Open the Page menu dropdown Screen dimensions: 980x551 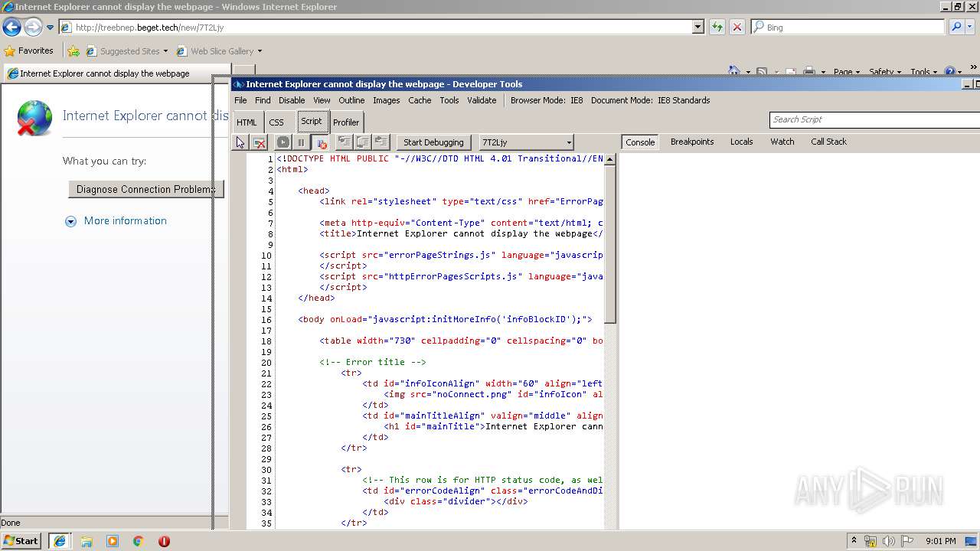[847, 72]
